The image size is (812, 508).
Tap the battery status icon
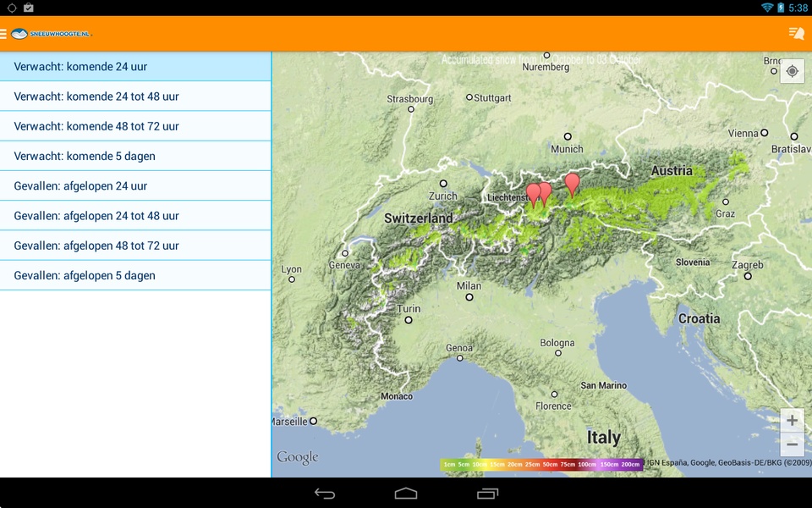pyautogui.click(x=781, y=8)
